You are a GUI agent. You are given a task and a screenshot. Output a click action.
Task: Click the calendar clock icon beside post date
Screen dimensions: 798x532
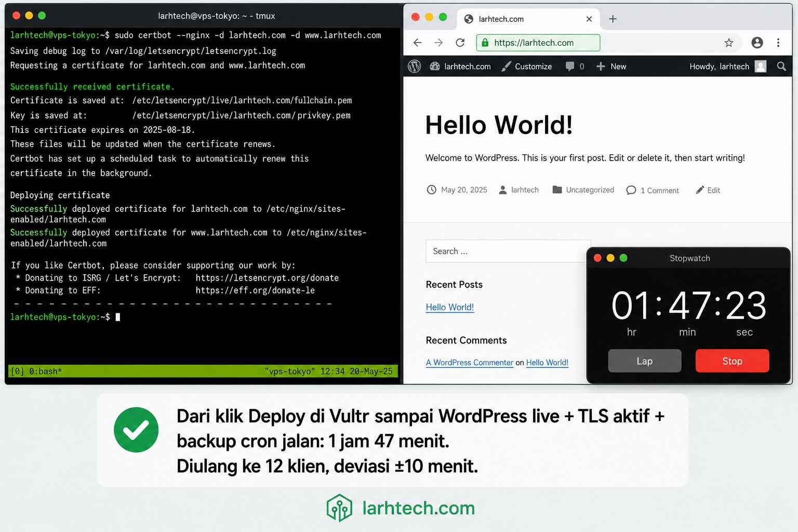pos(432,190)
